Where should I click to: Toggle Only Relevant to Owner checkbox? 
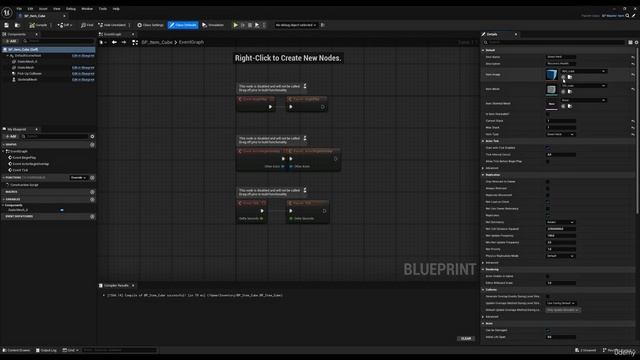(548, 182)
